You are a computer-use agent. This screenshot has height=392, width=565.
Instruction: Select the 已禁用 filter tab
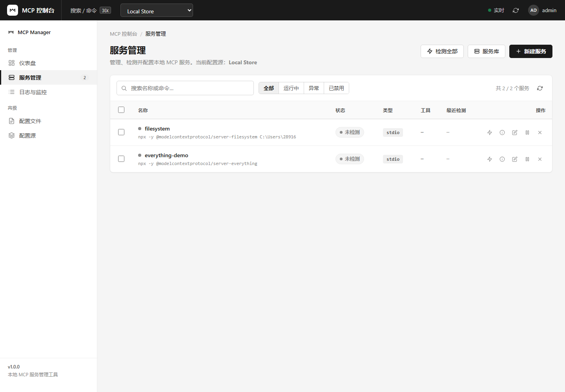(x=336, y=88)
